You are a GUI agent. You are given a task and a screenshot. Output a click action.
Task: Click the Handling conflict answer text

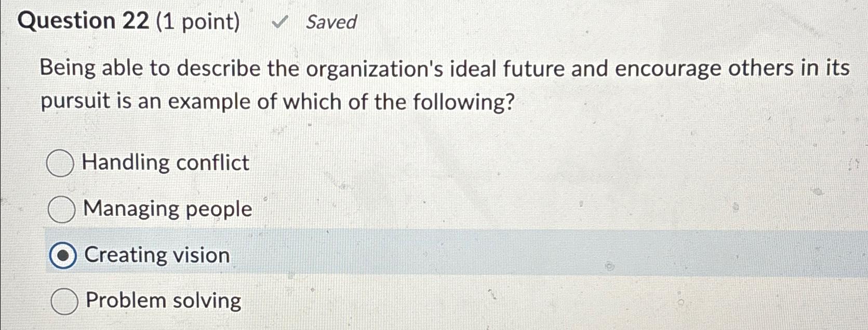pos(166,163)
